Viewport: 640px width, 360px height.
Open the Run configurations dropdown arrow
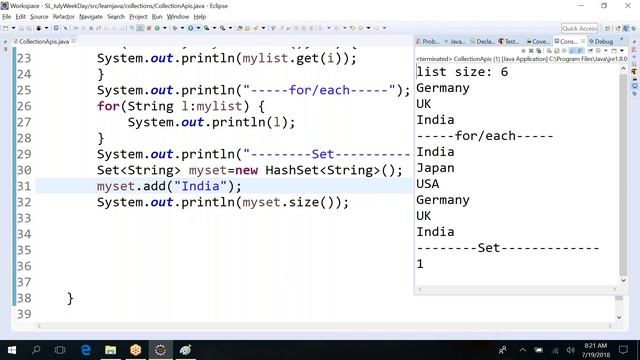(198, 28)
